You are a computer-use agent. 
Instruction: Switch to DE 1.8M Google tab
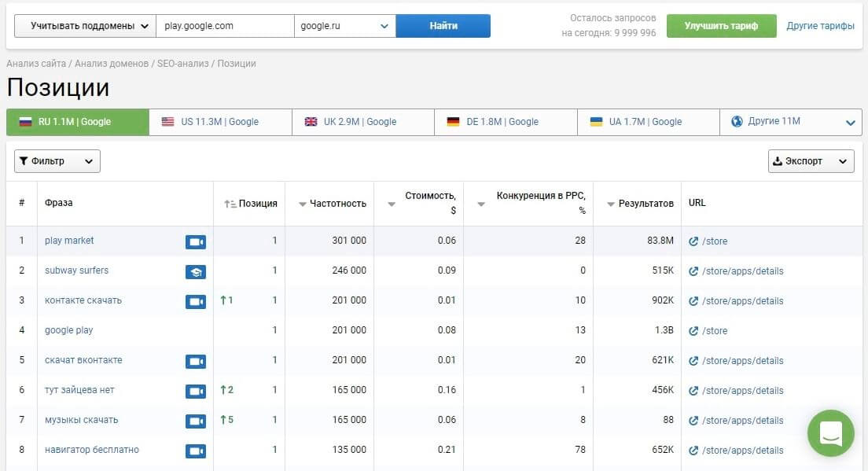point(506,122)
